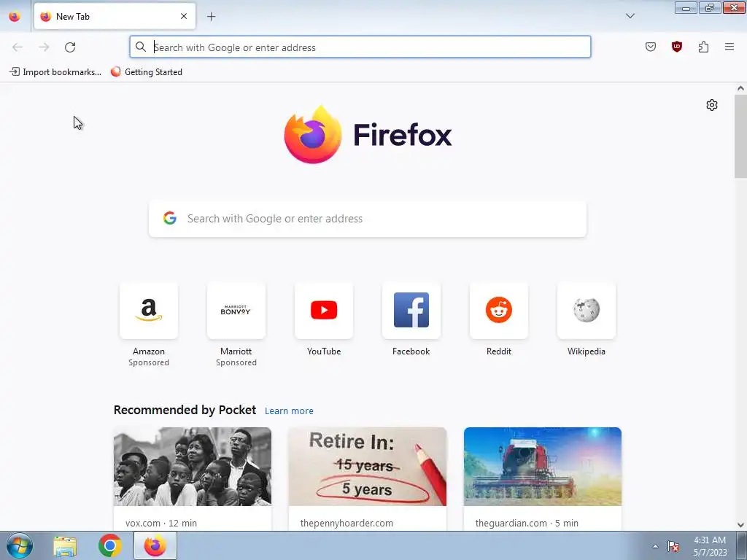Click the page scrollbar down arrow
747x560 pixels.
pos(740,525)
